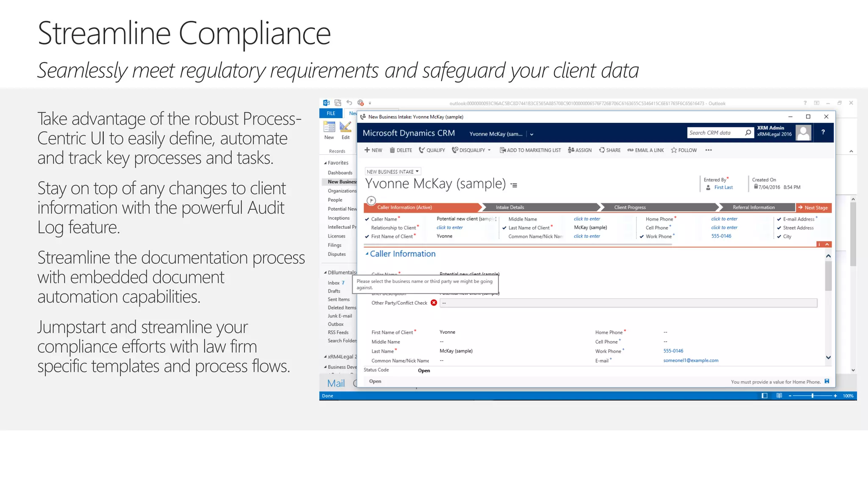868x488 pixels.
Task: Click the CRM help question mark
Action: pyautogui.click(x=823, y=132)
